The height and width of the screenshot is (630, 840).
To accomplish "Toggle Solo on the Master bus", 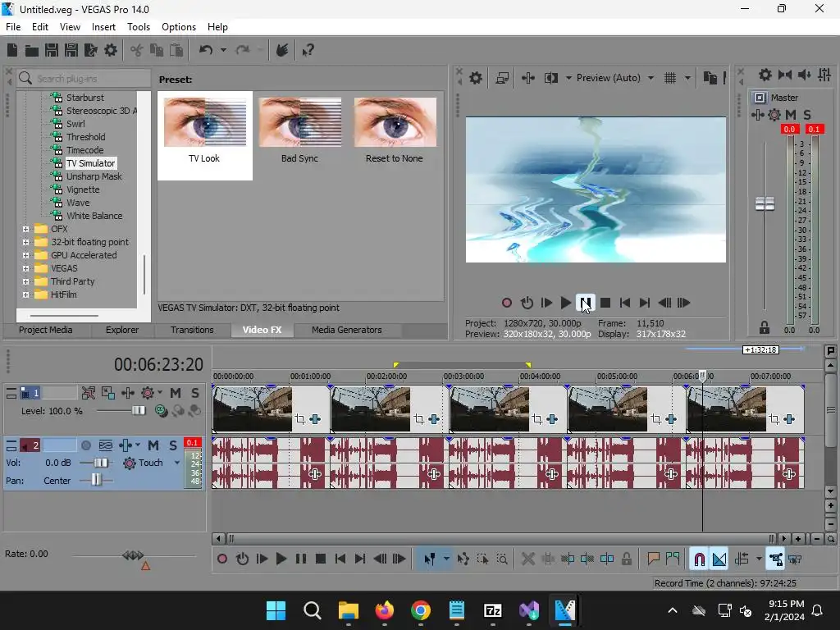I will tap(807, 115).
